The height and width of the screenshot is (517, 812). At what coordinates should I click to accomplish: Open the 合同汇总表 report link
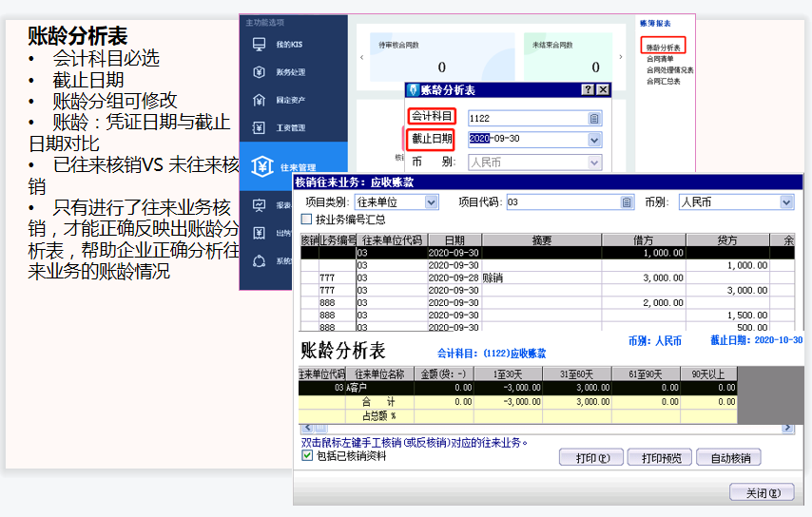pyautogui.click(x=663, y=81)
